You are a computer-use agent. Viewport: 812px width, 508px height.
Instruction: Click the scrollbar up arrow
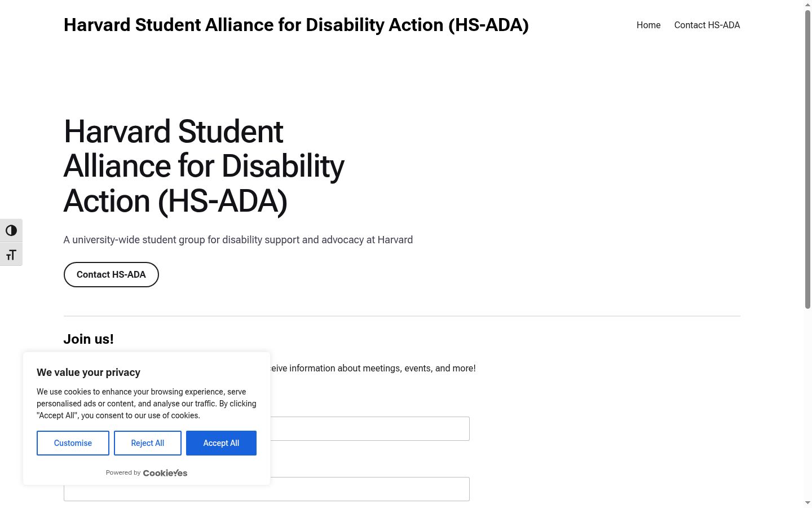pos(807,5)
